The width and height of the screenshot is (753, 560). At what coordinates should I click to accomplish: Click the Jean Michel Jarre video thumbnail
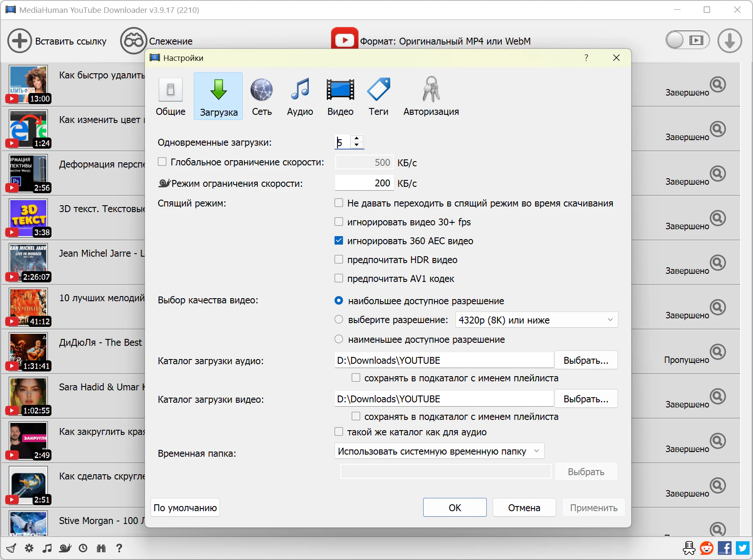point(28,263)
